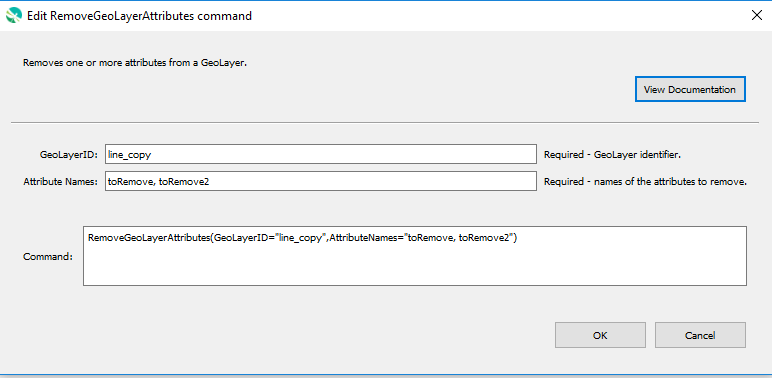Click the 'Removes one or more attributes' description
This screenshot has height=378, width=772.
pyautogui.click(x=134, y=63)
